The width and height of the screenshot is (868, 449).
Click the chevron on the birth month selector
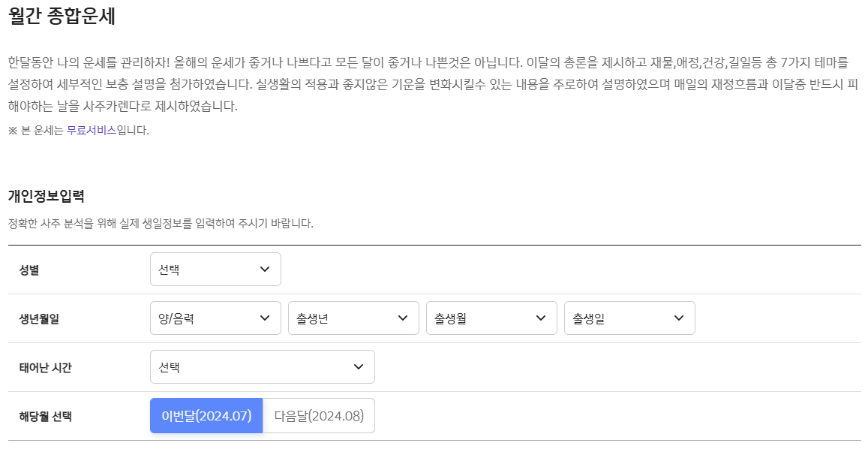pyautogui.click(x=540, y=318)
